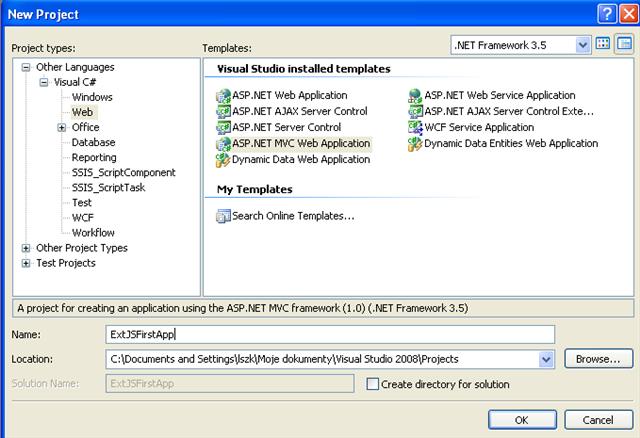Switch templates view to small icons
The image size is (640, 438).
(x=624, y=43)
